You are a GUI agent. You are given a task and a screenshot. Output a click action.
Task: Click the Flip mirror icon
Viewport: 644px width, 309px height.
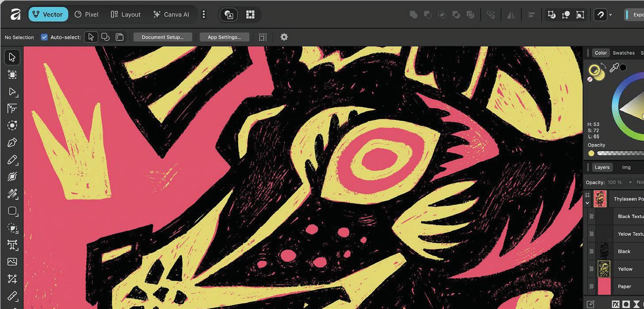click(x=511, y=15)
